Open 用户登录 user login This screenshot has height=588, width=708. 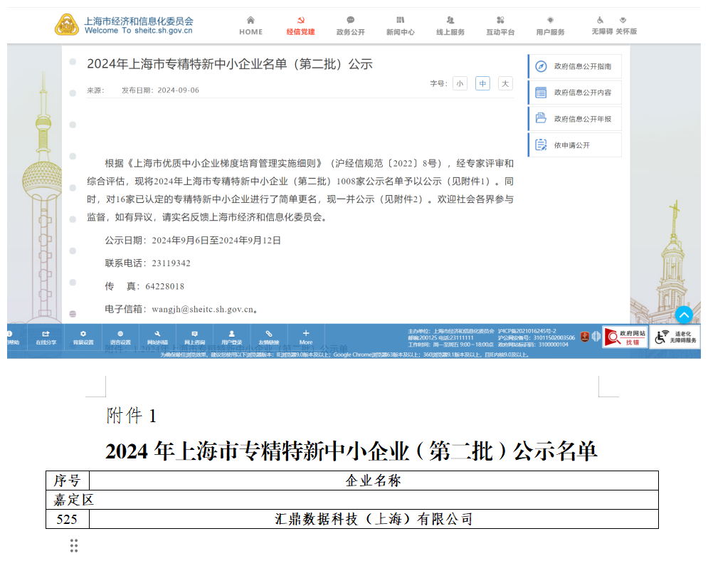[x=232, y=337]
